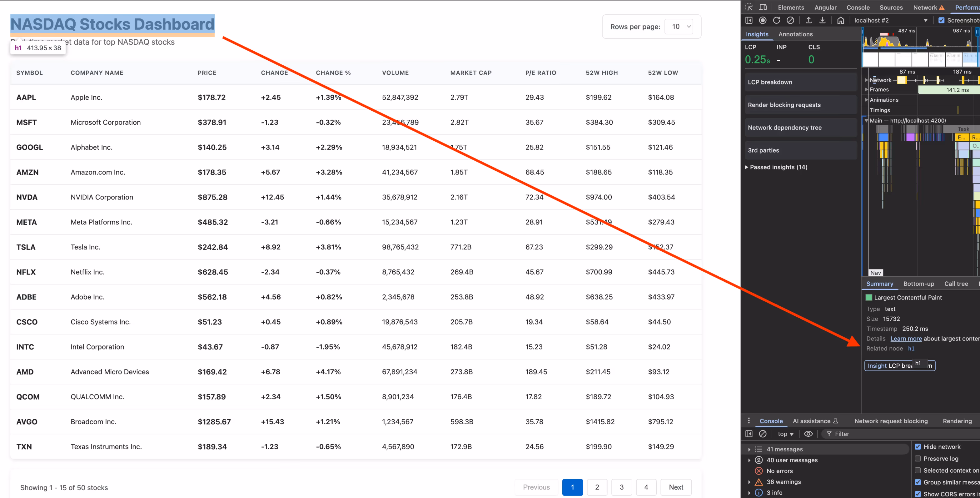Switch to the Sources tab
The image size is (980, 498).
(891, 7)
